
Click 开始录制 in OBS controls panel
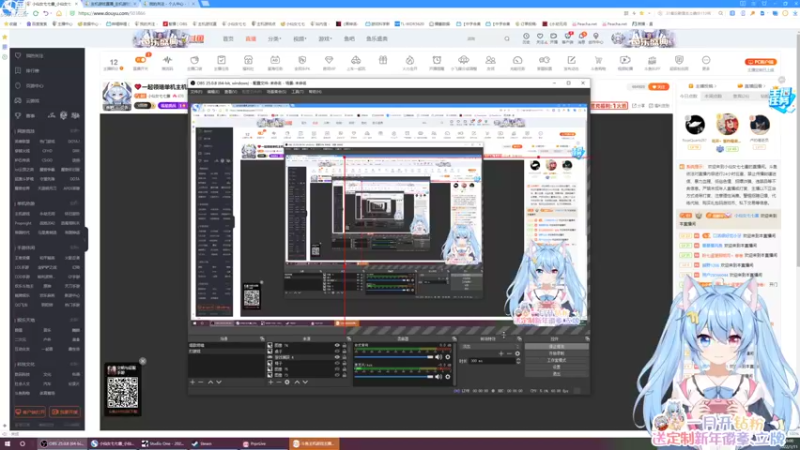click(557, 353)
